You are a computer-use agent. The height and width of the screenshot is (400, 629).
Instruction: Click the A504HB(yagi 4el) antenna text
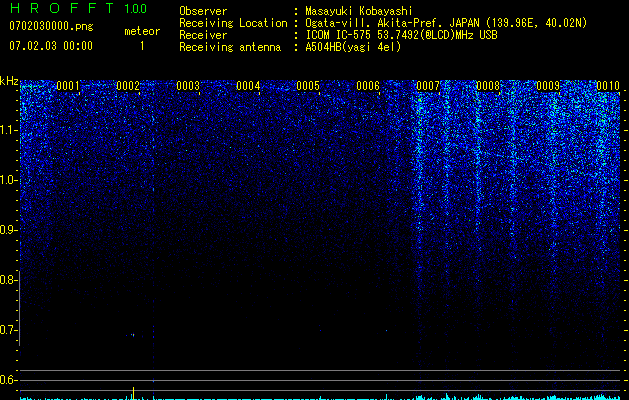[353, 47]
